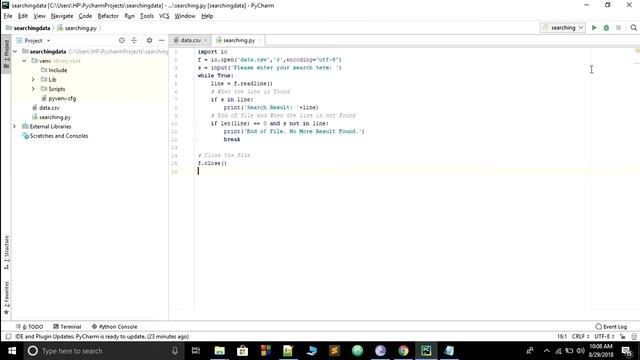Screen dimensions: 640x360
Task: Select pyvenv.cfg in project tree
Action: click(62, 98)
